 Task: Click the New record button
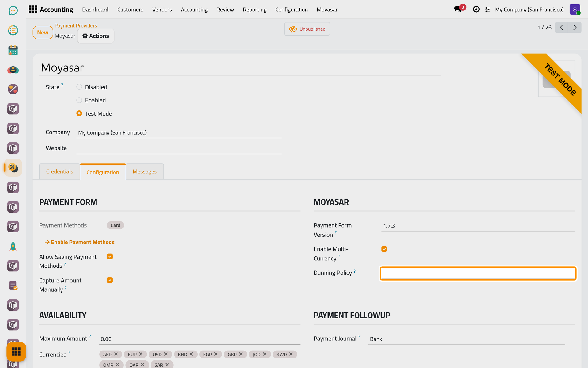tap(43, 33)
